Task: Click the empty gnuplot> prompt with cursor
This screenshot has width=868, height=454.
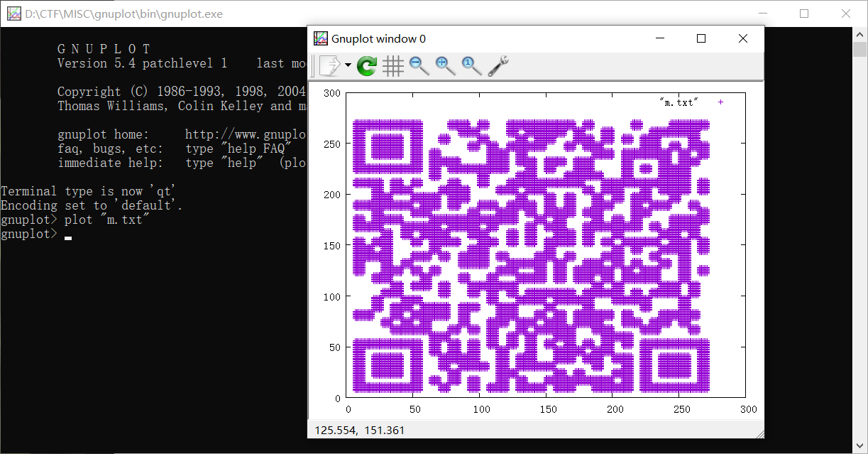Action: tap(35, 234)
